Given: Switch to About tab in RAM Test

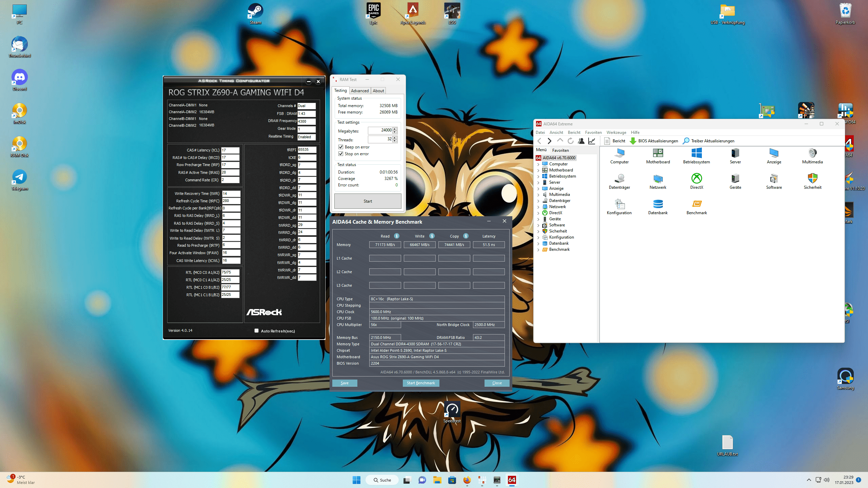Looking at the screenshot, I should [378, 91].
